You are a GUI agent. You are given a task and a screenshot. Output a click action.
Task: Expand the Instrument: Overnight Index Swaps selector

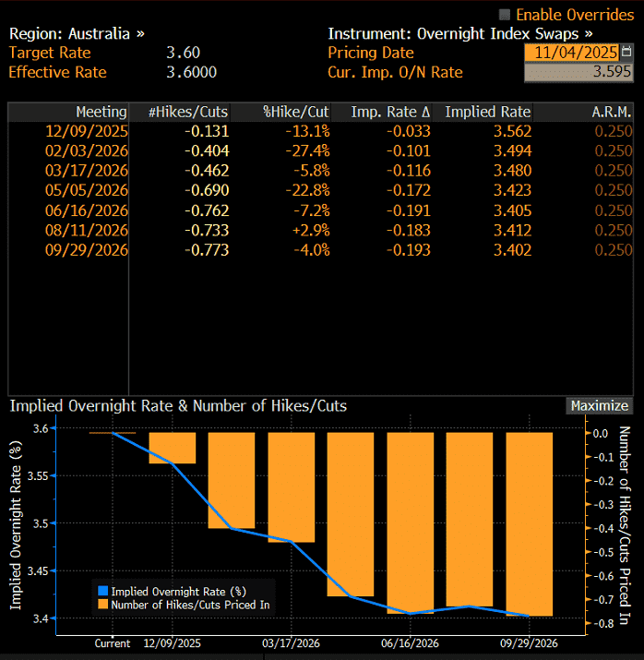coord(459,33)
